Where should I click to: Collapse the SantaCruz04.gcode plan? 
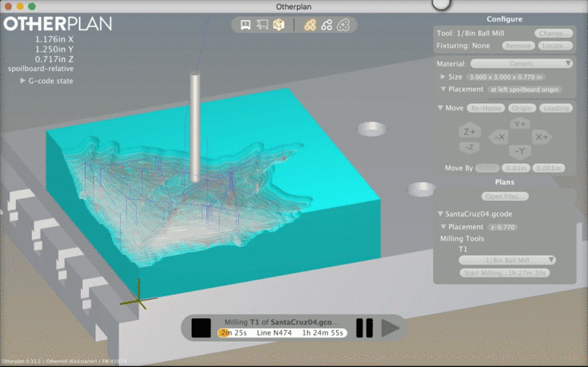tap(440, 214)
